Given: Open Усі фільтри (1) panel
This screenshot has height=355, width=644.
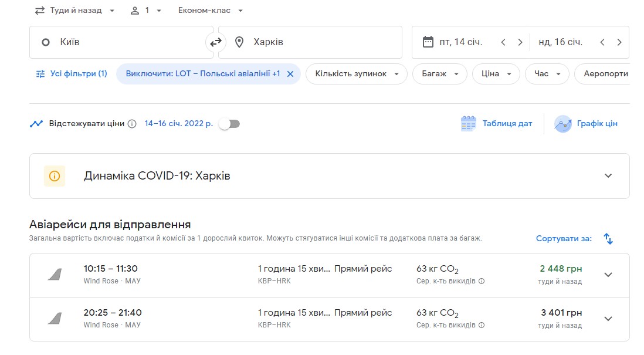Looking at the screenshot, I should [x=71, y=74].
